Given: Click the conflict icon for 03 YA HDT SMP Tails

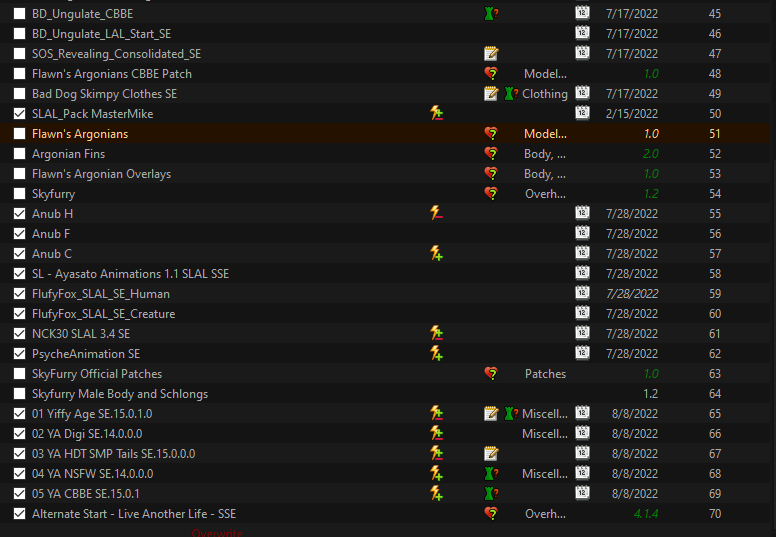Looking at the screenshot, I should [436, 453].
